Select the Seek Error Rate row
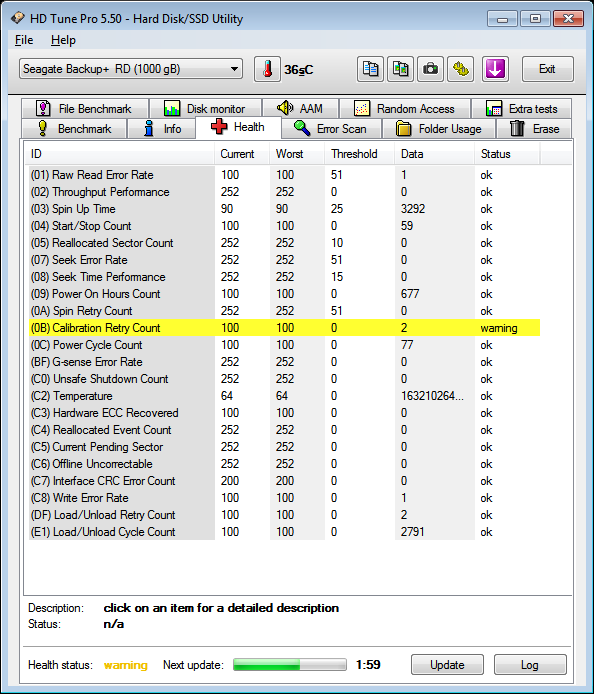594x694 pixels. [x=285, y=260]
